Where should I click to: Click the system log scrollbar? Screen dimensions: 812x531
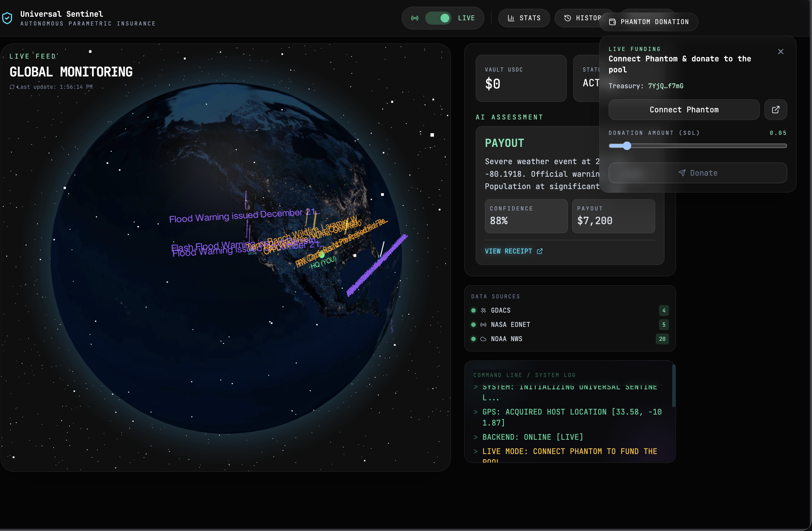674,386
